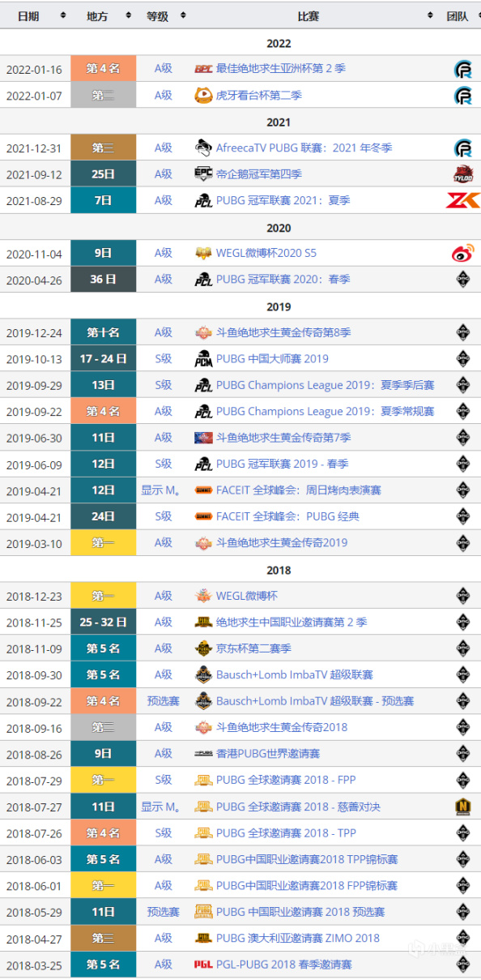Viewport: 481px width, 980px height.
Task: Click the team logo in the 2022-01-16 row
Action: (x=463, y=69)
